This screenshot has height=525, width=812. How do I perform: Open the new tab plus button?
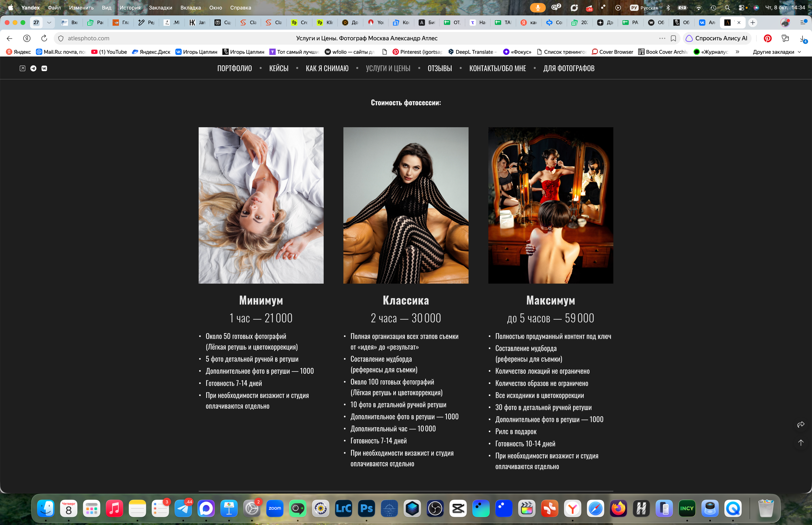[752, 23]
